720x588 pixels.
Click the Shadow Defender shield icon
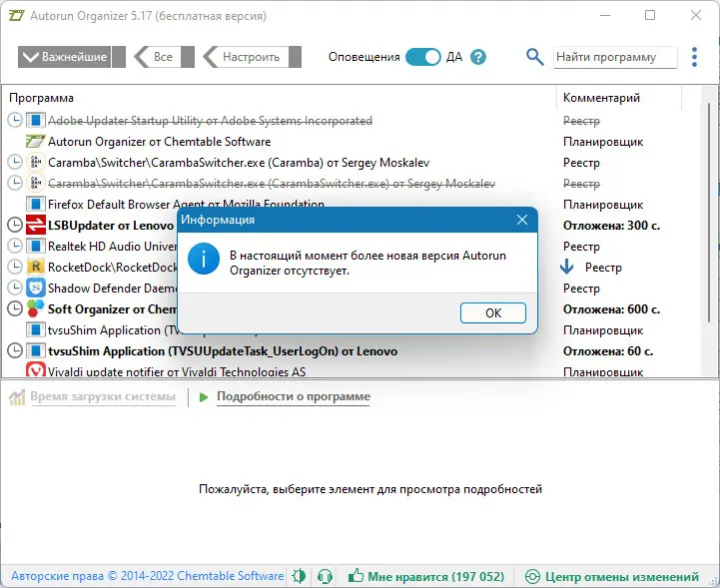click(x=35, y=289)
